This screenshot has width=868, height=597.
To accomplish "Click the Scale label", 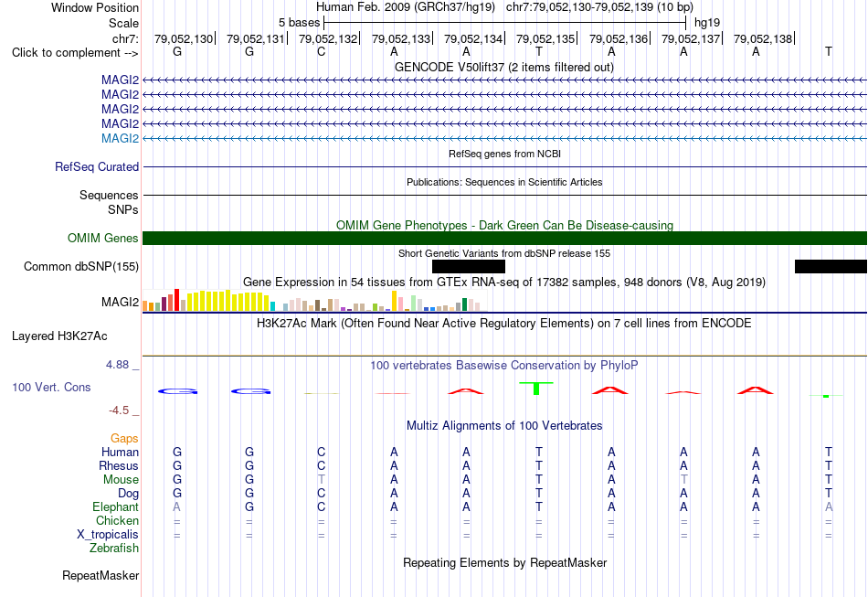I will point(123,23).
